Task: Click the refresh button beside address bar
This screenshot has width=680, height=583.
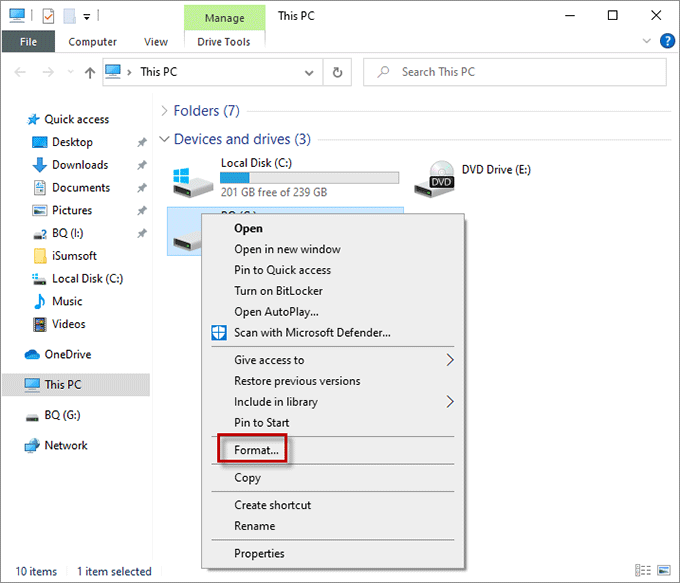Action: point(337,72)
